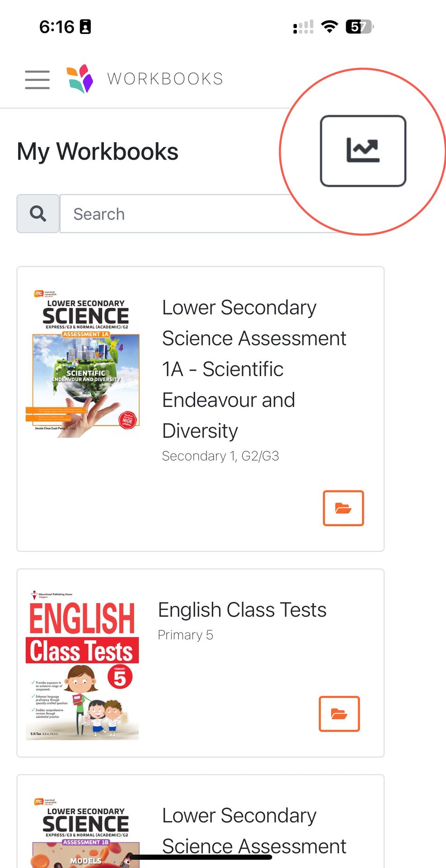Open folder for Science Assessment 1A

click(x=343, y=508)
